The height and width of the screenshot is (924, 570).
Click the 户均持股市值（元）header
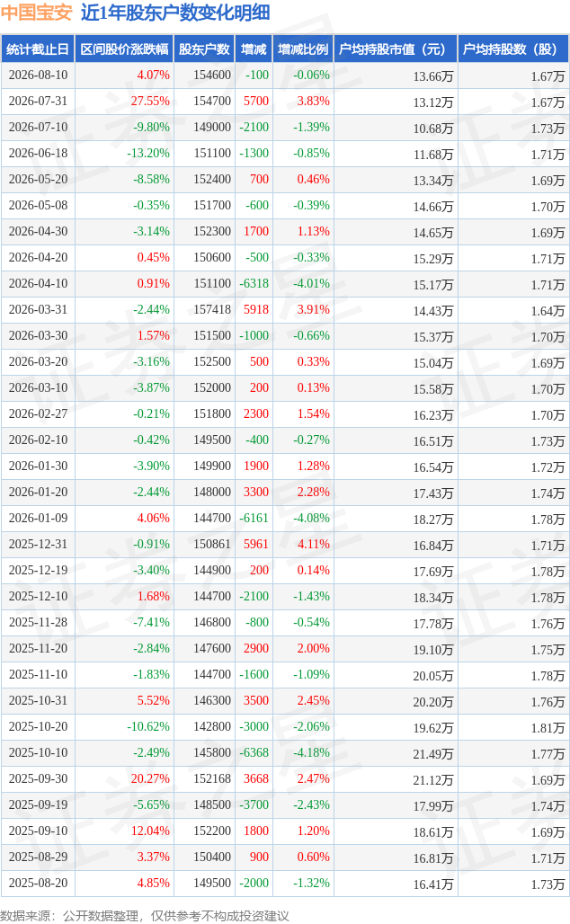point(396,49)
